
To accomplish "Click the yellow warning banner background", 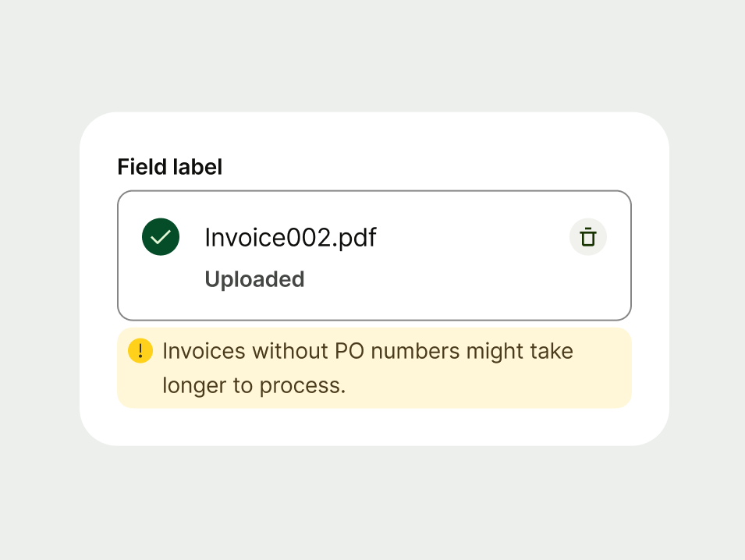I will [x=374, y=367].
